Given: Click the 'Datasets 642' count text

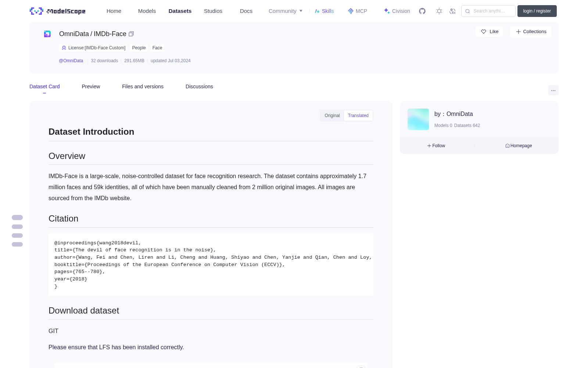Looking at the screenshot, I should tap(467, 125).
